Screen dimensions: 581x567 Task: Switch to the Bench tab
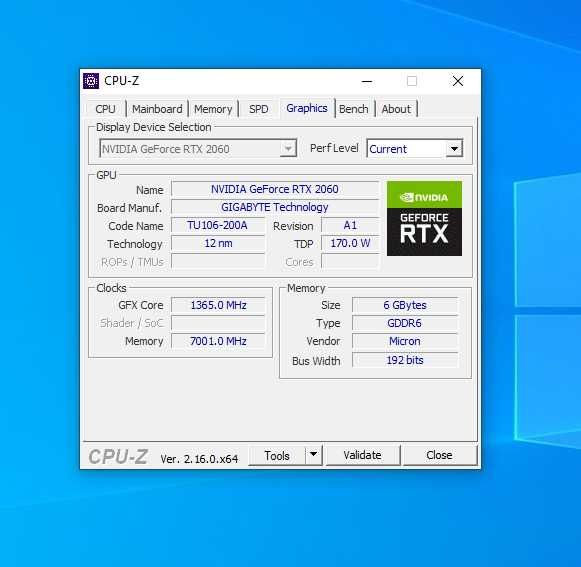(x=353, y=109)
